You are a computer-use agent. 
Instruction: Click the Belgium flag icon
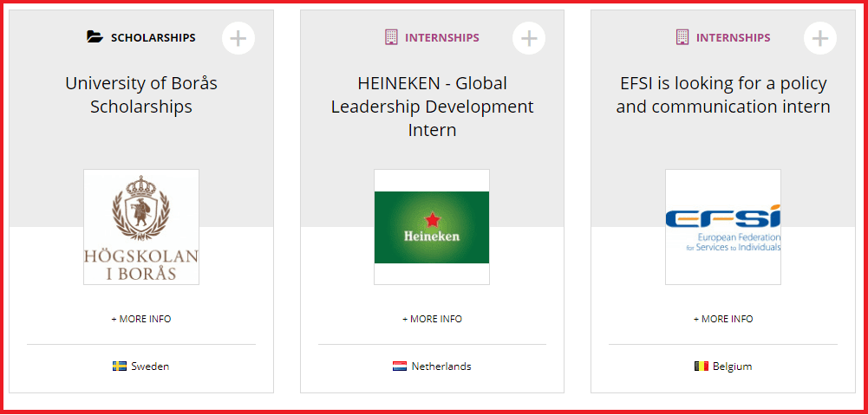pos(702,366)
